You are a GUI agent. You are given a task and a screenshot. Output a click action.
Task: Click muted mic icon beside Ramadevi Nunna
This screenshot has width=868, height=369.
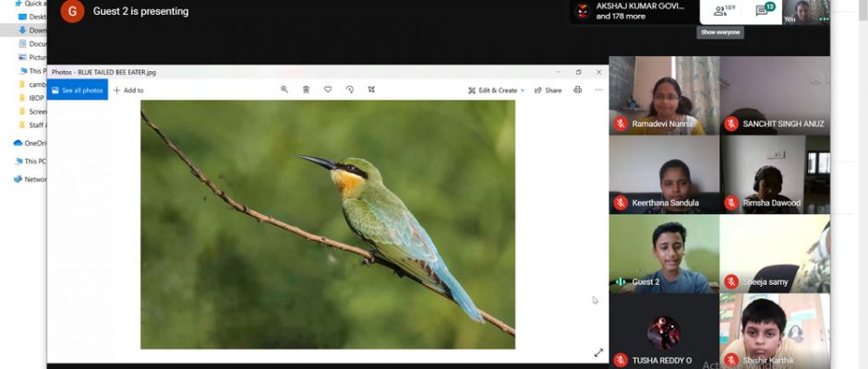click(x=621, y=124)
